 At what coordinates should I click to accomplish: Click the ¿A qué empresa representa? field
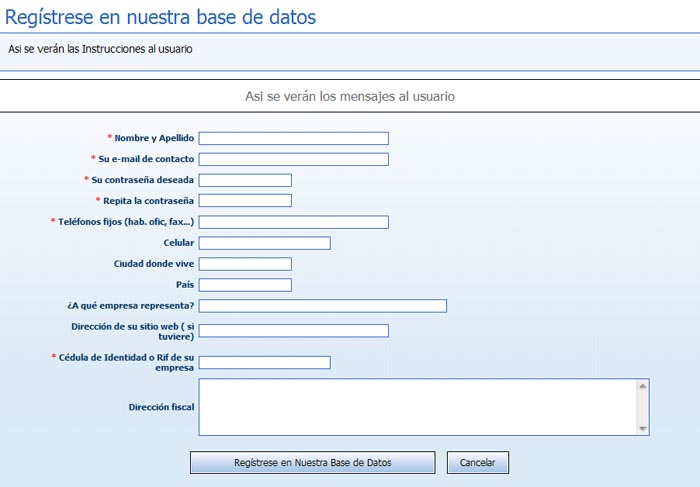pos(322,306)
